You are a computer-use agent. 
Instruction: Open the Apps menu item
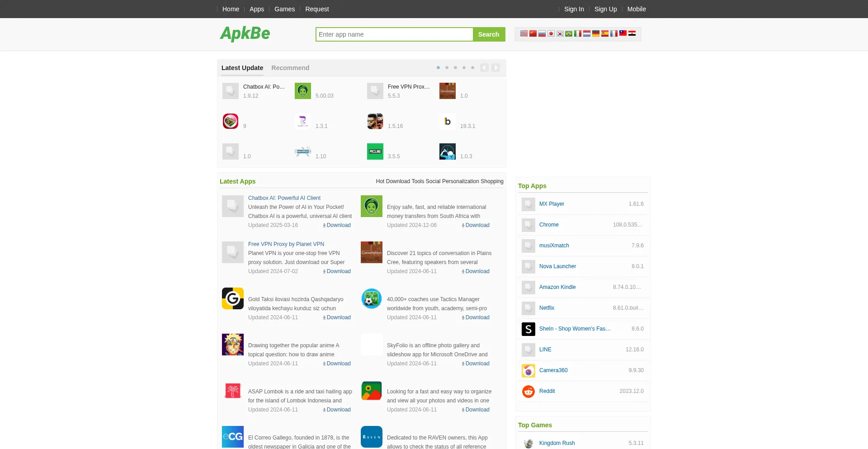pyautogui.click(x=256, y=9)
